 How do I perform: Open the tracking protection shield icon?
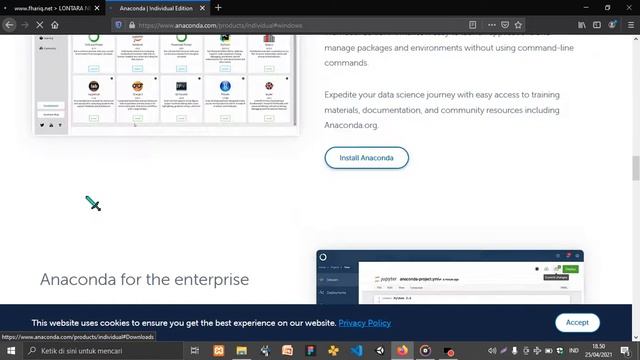(118, 25)
